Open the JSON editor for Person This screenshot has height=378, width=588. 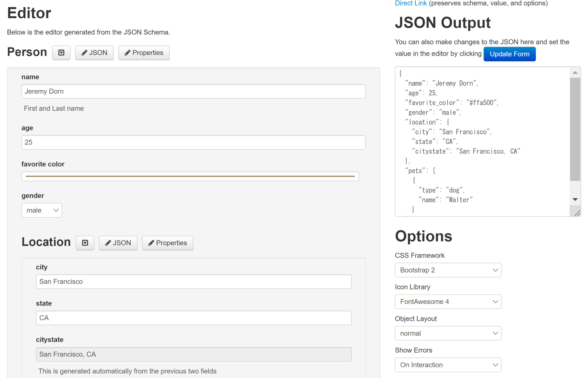(94, 53)
